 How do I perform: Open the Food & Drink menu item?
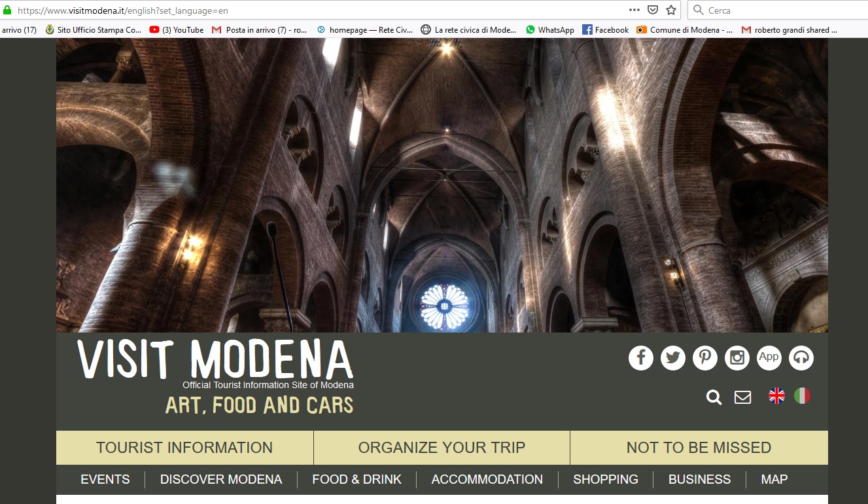(356, 480)
